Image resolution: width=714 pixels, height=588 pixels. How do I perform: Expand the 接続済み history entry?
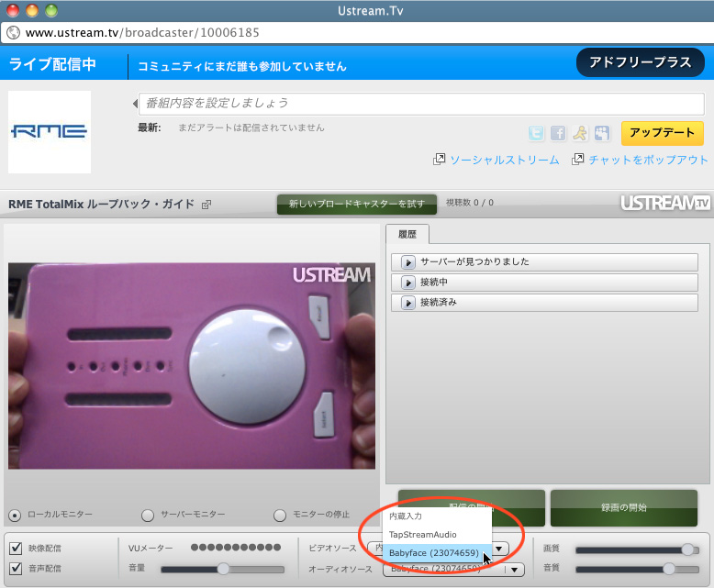pos(409,303)
